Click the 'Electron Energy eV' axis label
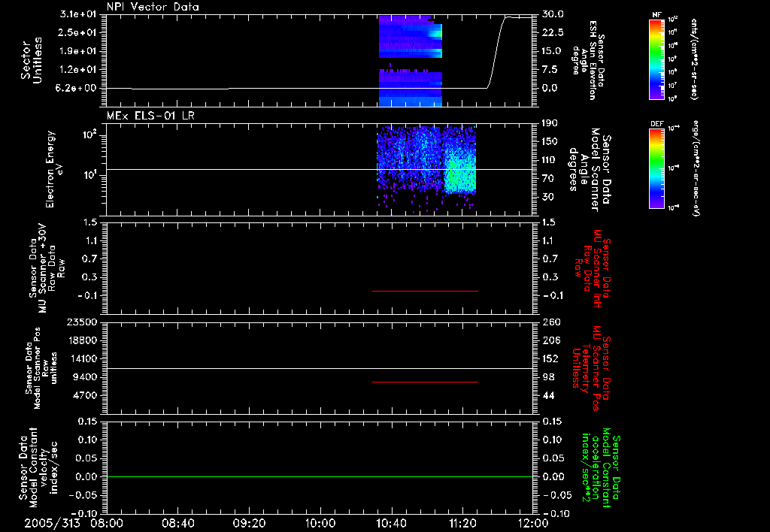 click(x=54, y=169)
